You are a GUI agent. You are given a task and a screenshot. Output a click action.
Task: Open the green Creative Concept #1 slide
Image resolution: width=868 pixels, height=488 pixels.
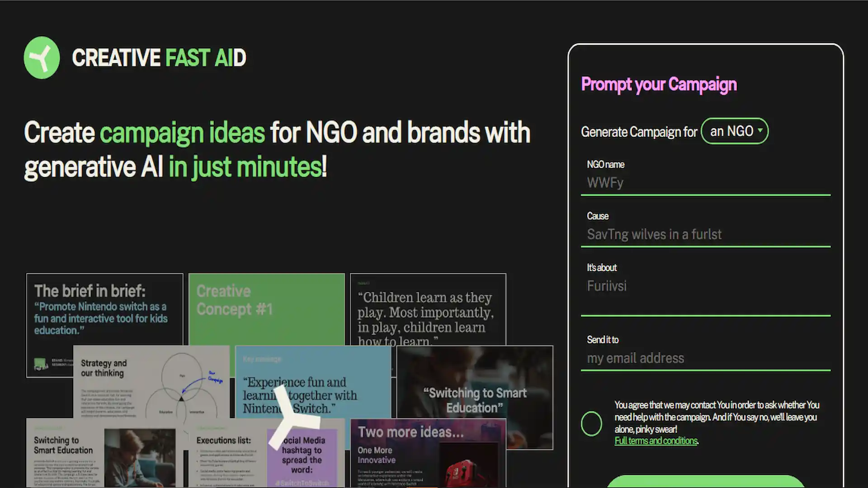pos(267,310)
